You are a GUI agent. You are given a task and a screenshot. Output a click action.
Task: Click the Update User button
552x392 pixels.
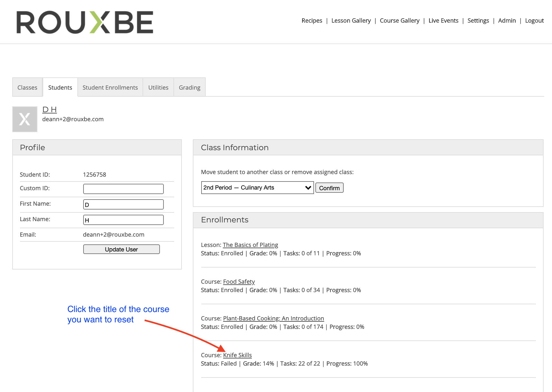click(x=122, y=249)
